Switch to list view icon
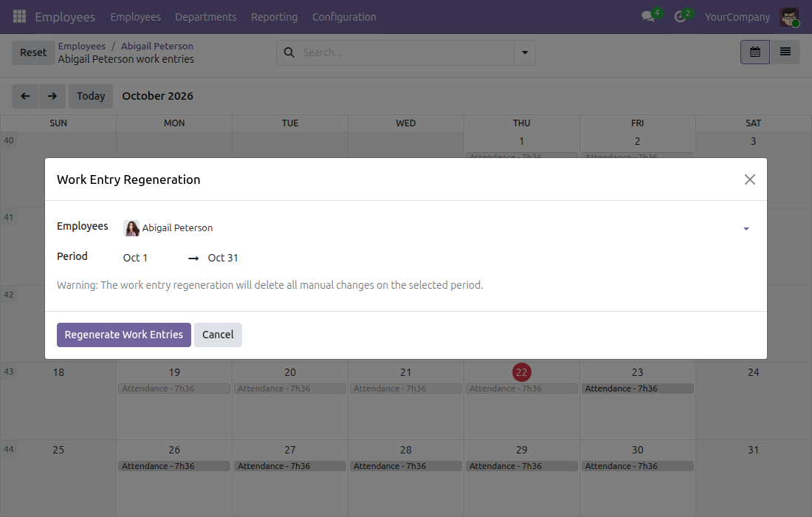 [x=785, y=52]
